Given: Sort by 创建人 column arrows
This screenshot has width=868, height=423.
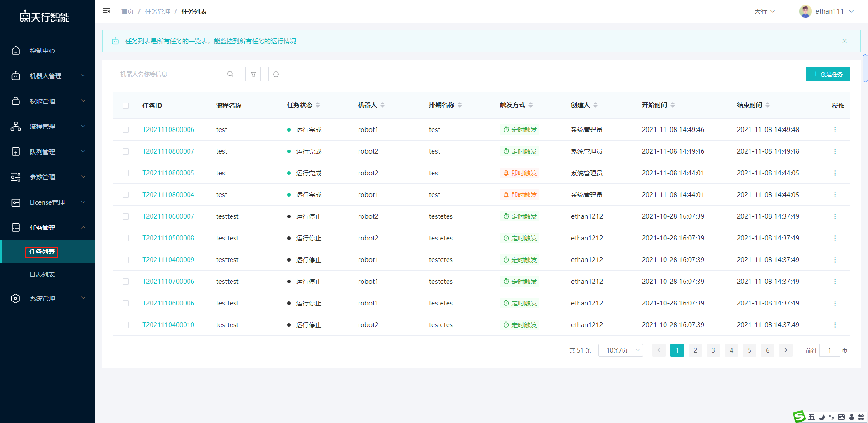Looking at the screenshot, I should pyautogui.click(x=595, y=105).
